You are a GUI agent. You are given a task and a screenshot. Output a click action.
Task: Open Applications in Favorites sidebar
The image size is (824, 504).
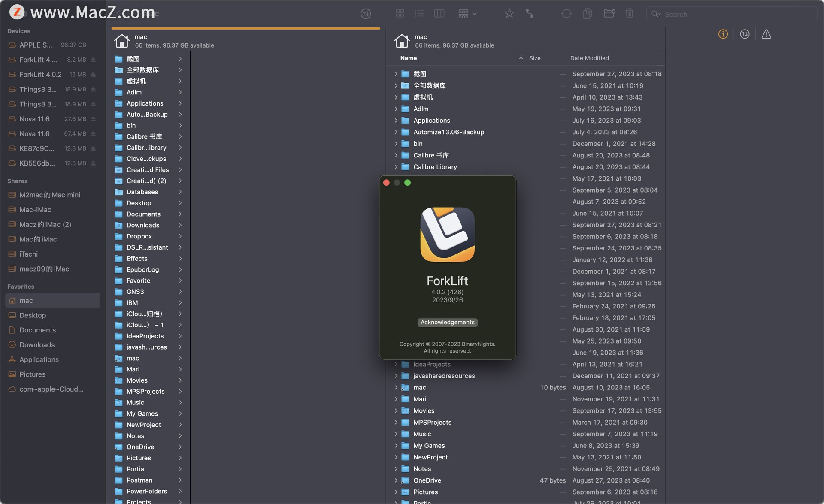click(52, 360)
